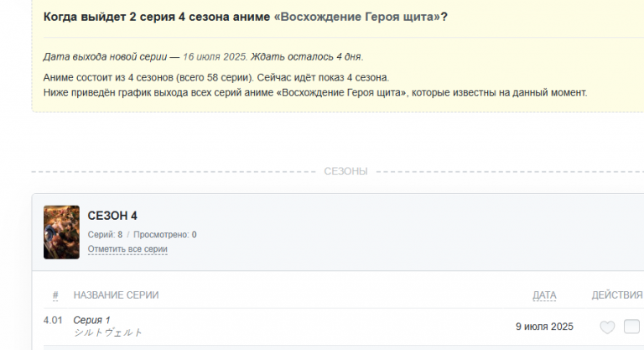This screenshot has width=644, height=350.
Task: Click the НАЗВАНИЕ СЕРИИ column header
Action: pos(116,295)
